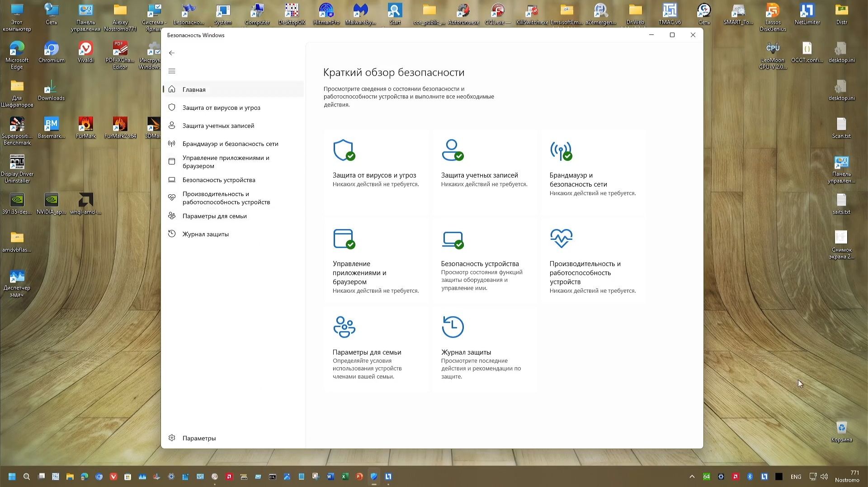868x487 pixels.
Task: Select HitmanPro desktop icon
Action: [x=326, y=14]
